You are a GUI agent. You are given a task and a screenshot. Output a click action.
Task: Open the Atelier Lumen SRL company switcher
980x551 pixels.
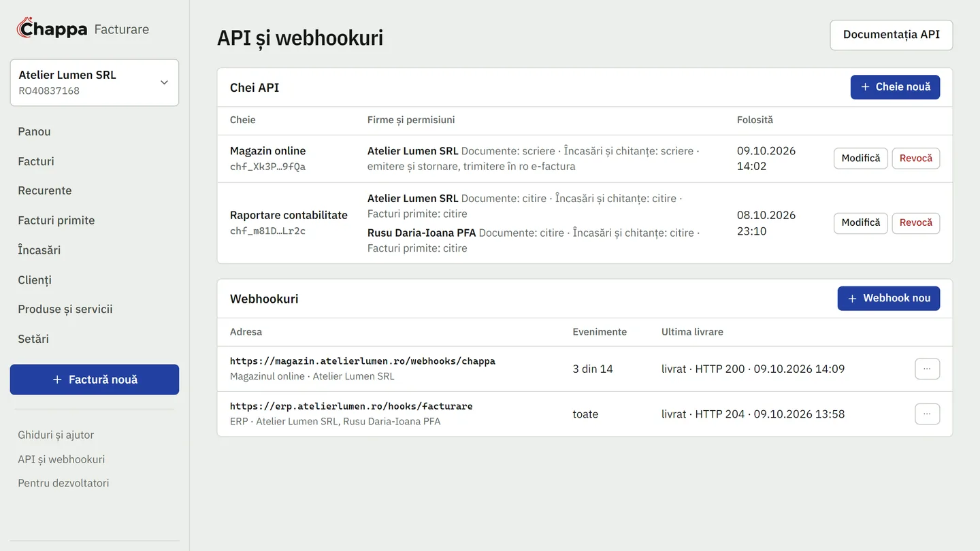(95, 82)
